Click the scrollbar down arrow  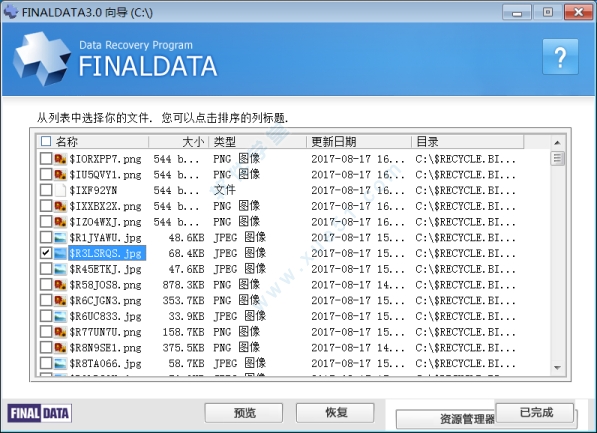[557, 367]
